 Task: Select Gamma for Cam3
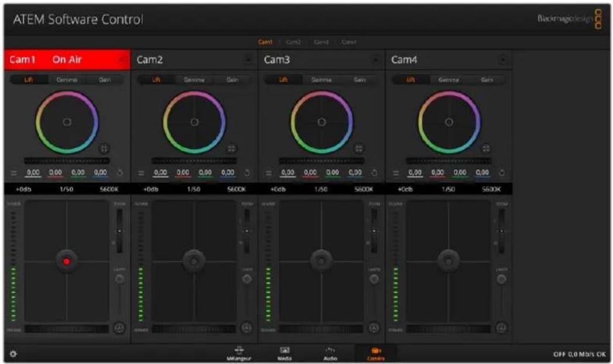pyautogui.click(x=321, y=79)
